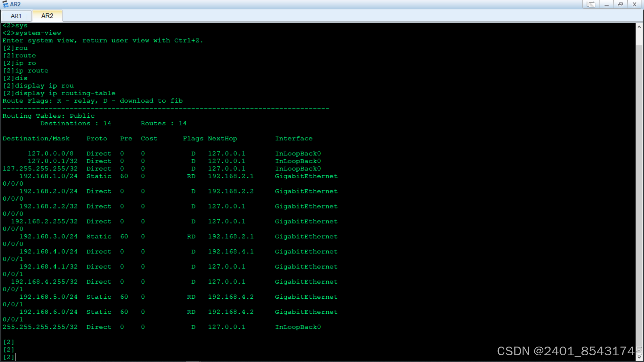This screenshot has height=362, width=644.
Task: Click the scrollbar down arrow
Action: click(639, 357)
